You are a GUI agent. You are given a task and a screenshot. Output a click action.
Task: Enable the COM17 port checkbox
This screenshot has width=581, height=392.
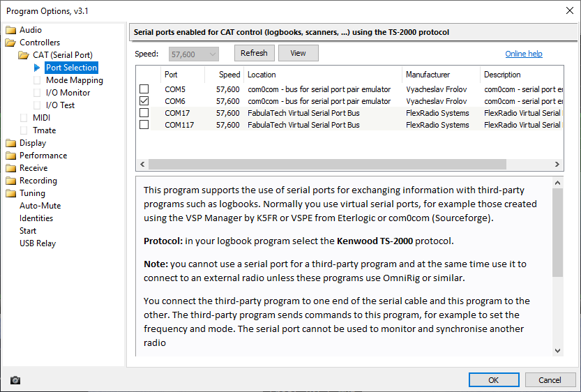[x=144, y=113]
